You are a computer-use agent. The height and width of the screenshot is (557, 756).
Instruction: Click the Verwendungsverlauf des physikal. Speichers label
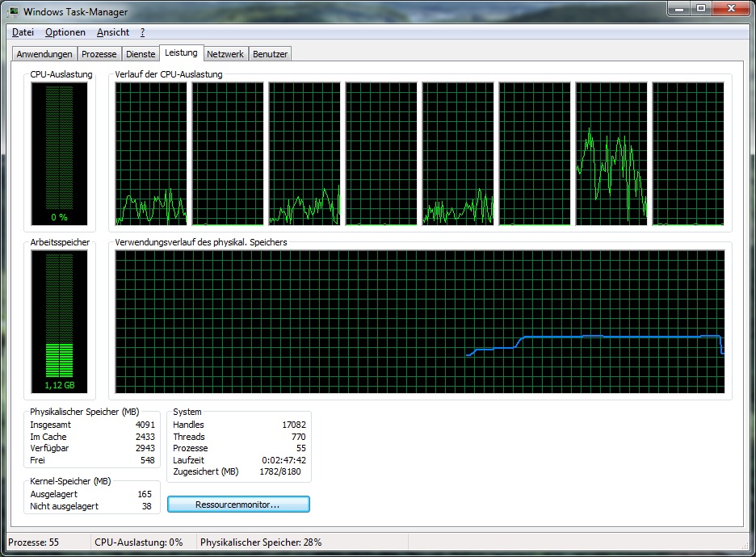[201, 242]
